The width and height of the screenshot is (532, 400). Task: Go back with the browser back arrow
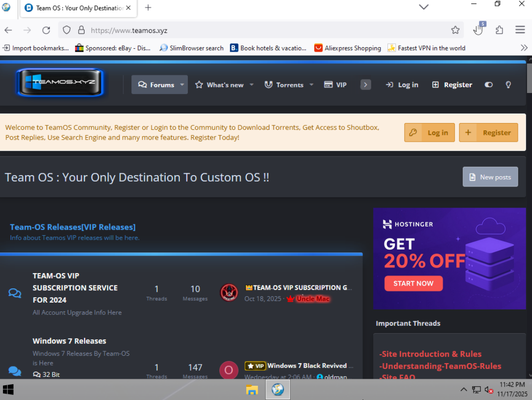click(x=8, y=30)
